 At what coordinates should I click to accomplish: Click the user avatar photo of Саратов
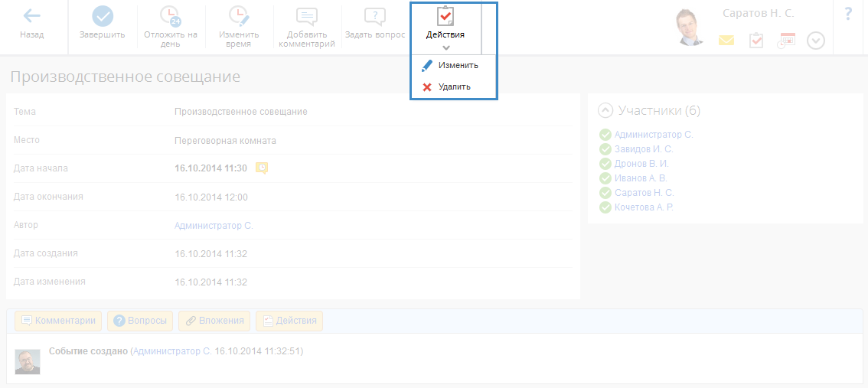point(690,28)
